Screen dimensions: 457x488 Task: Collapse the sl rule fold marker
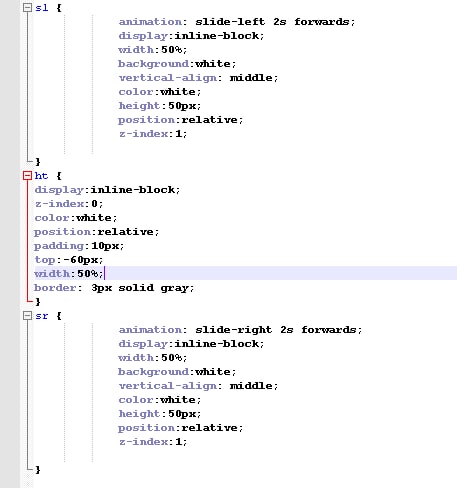click(27, 8)
